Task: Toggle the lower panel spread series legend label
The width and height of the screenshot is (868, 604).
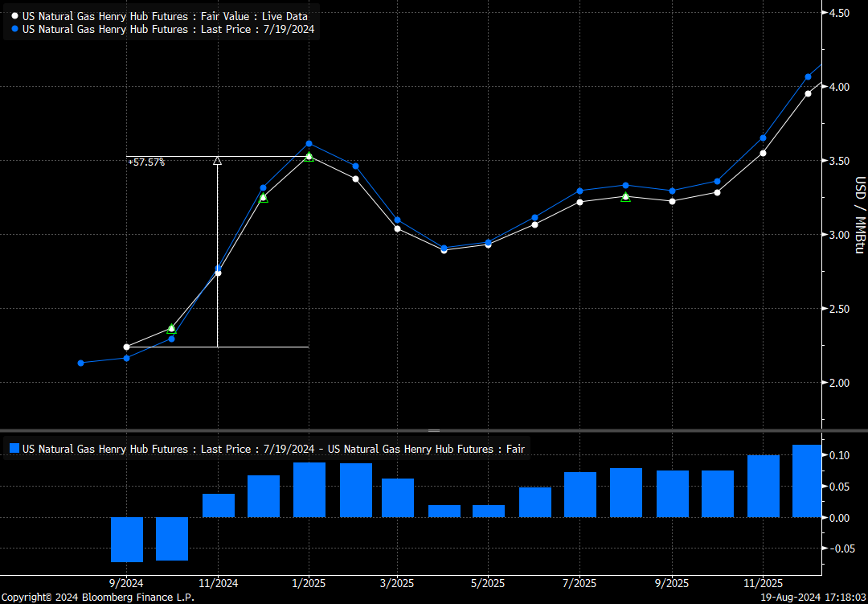Action: pyautogui.click(x=273, y=449)
